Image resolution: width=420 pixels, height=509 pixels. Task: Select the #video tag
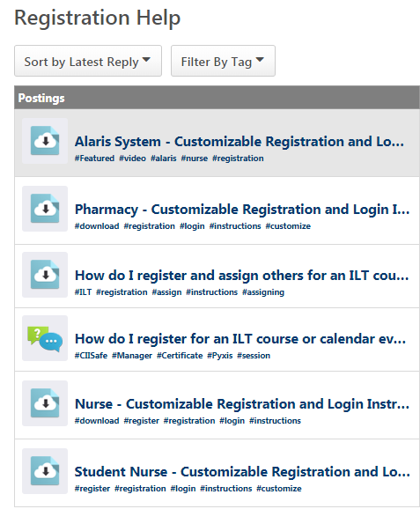point(132,159)
